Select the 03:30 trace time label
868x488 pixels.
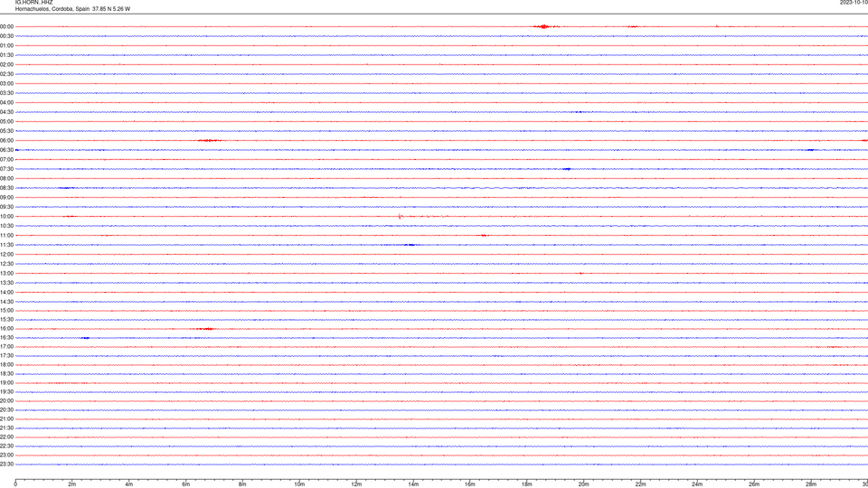(6, 93)
